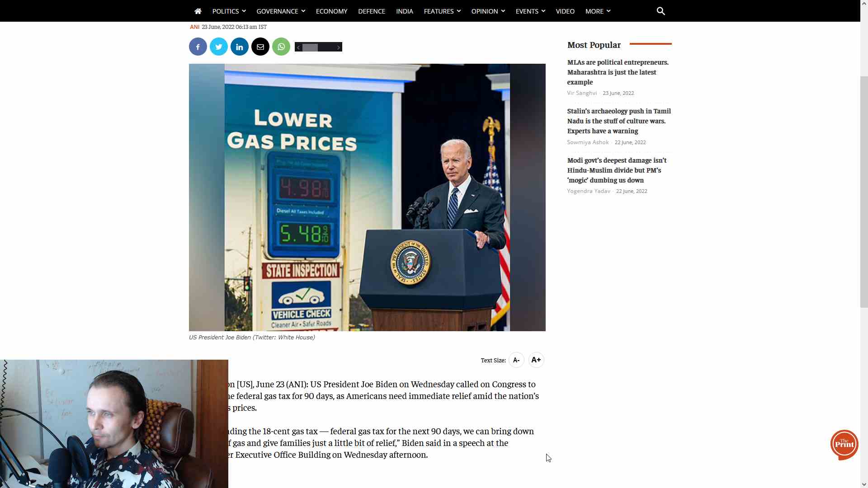This screenshot has width=868, height=488.
Task: Open the More dropdown menu
Action: pyautogui.click(x=598, y=11)
